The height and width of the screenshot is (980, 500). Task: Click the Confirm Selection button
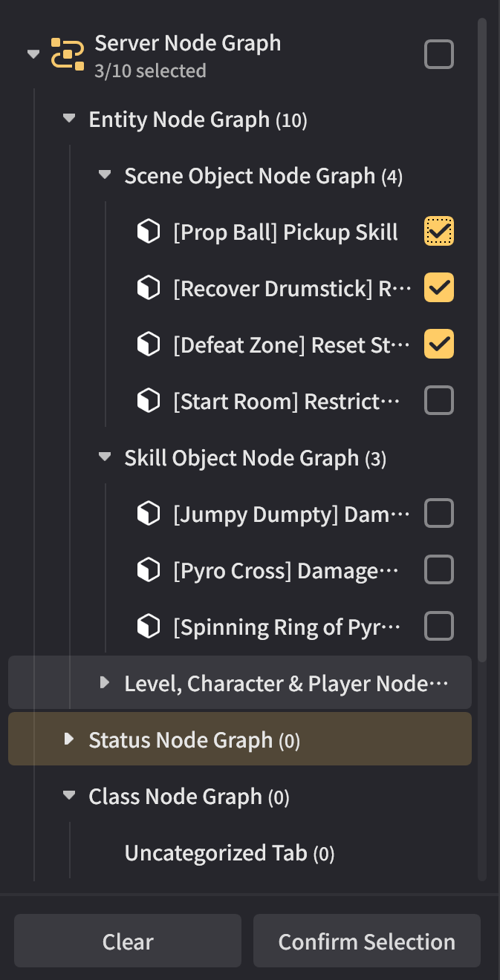tap(366, 941)
